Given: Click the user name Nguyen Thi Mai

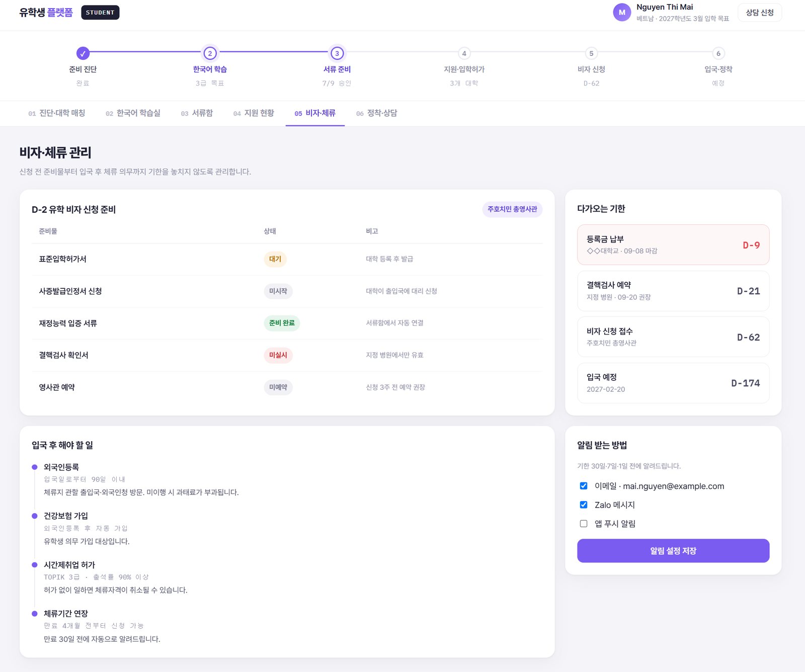Looking at the screenshot, I should coord(665,7).
